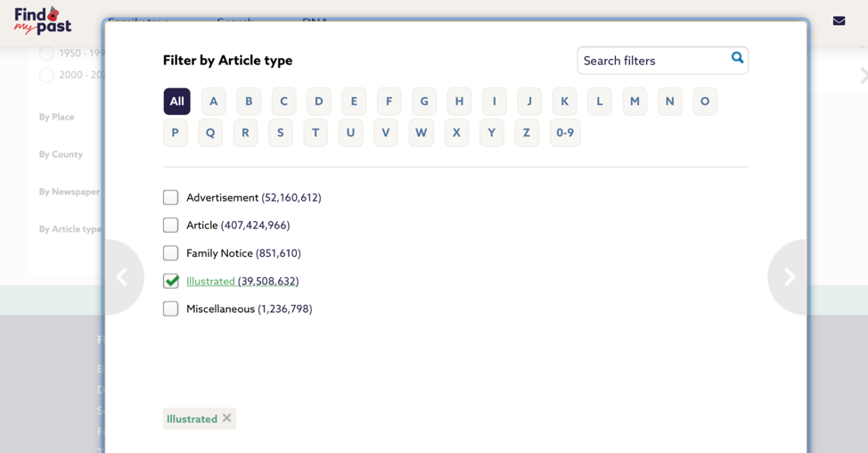Click the Illustrated link text
The height and width of the screenshot is (453, 868).
[x=210, y=281]
